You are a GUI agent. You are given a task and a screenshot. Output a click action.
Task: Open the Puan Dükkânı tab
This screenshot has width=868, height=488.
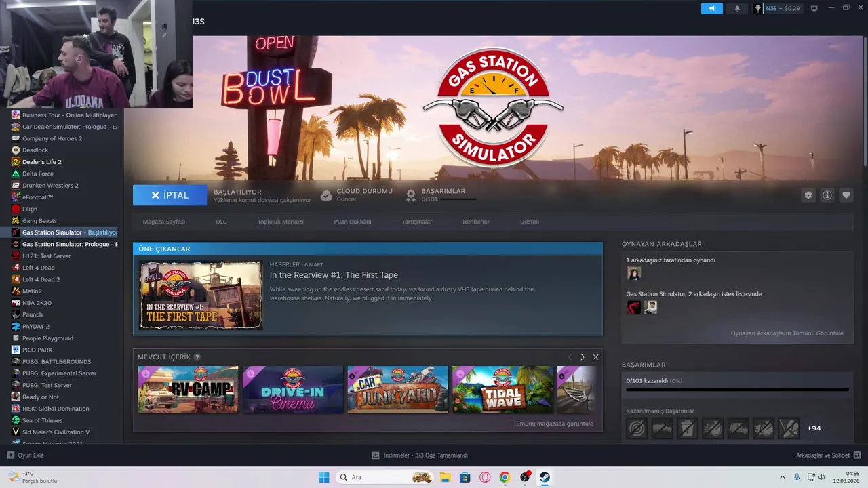pyautogui.click(x=353, y=222)
